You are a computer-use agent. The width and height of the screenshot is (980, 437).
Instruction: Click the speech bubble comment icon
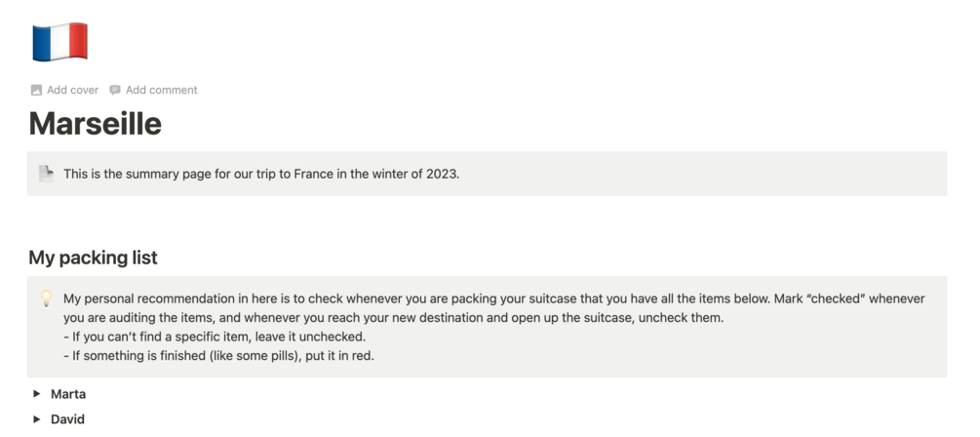click(x=115, y=90)
